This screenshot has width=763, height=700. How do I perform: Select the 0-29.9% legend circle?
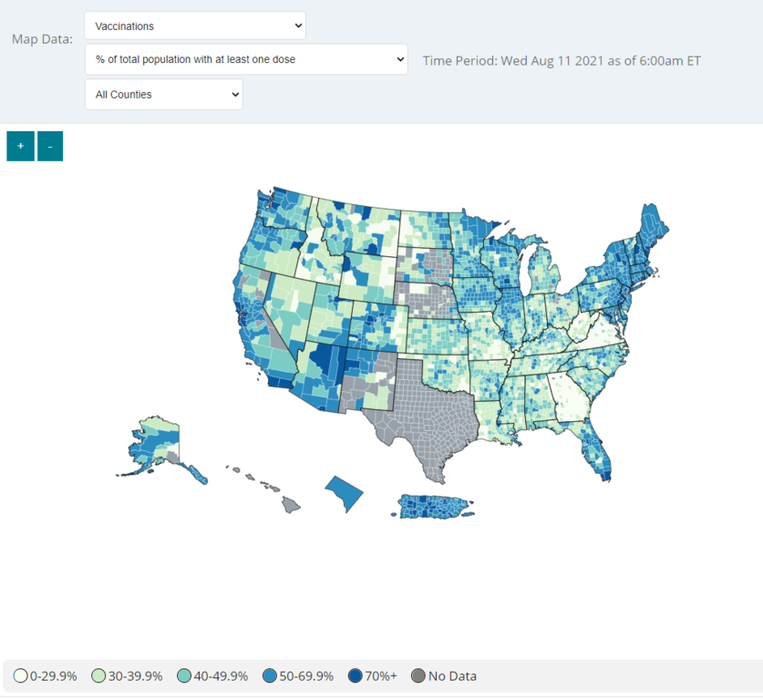point(20,676)
